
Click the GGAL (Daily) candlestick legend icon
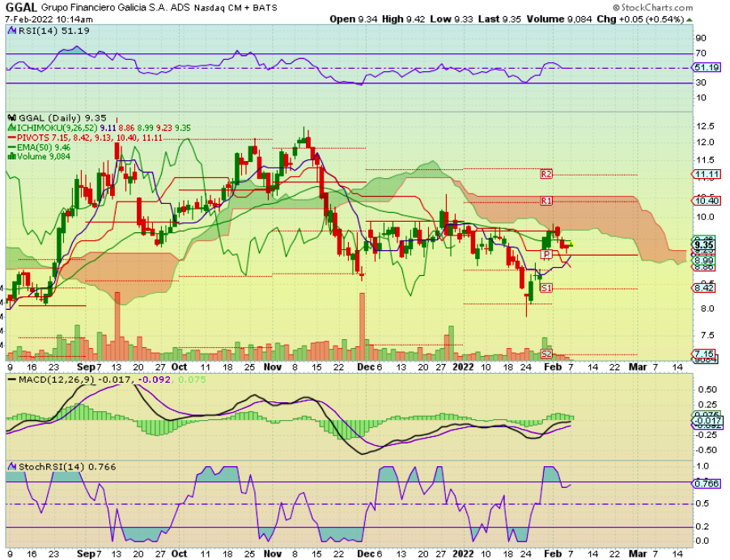(10, 117)
